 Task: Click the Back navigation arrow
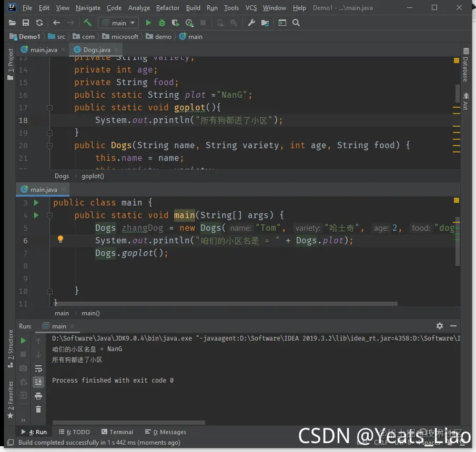coord(56,23)
